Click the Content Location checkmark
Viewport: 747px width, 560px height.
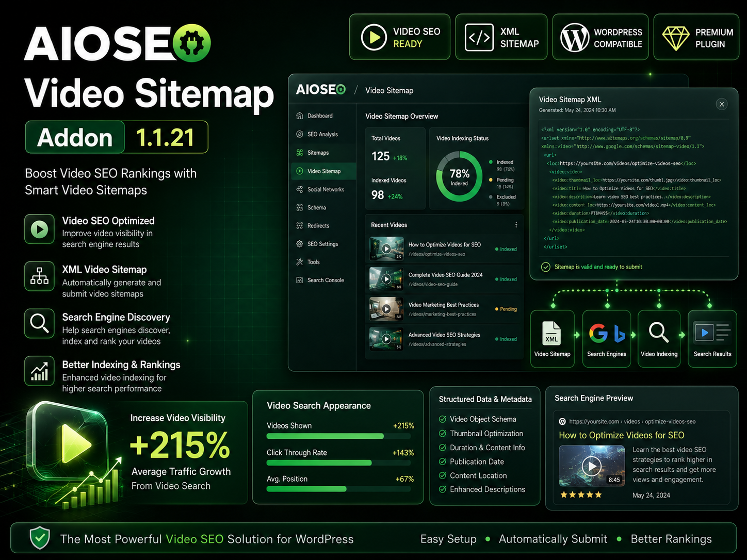[442, 475]
